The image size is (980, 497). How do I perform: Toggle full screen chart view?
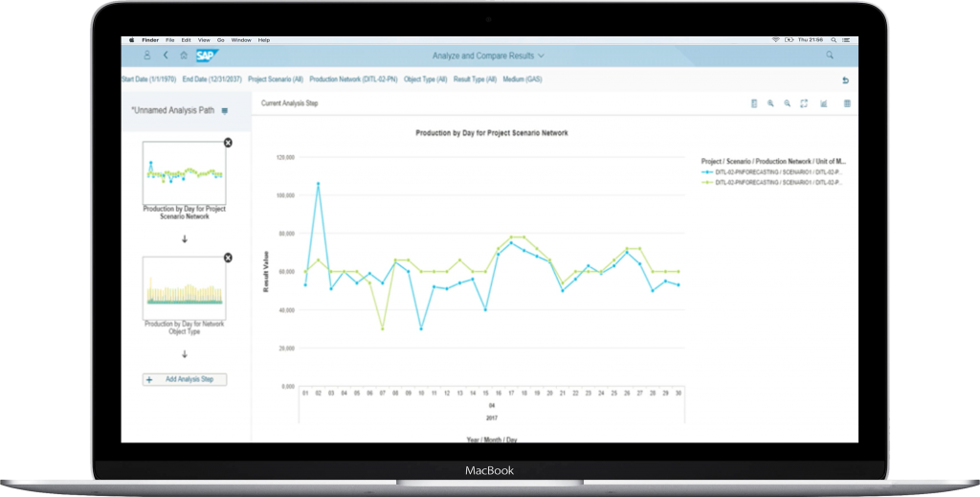[804, 103]
